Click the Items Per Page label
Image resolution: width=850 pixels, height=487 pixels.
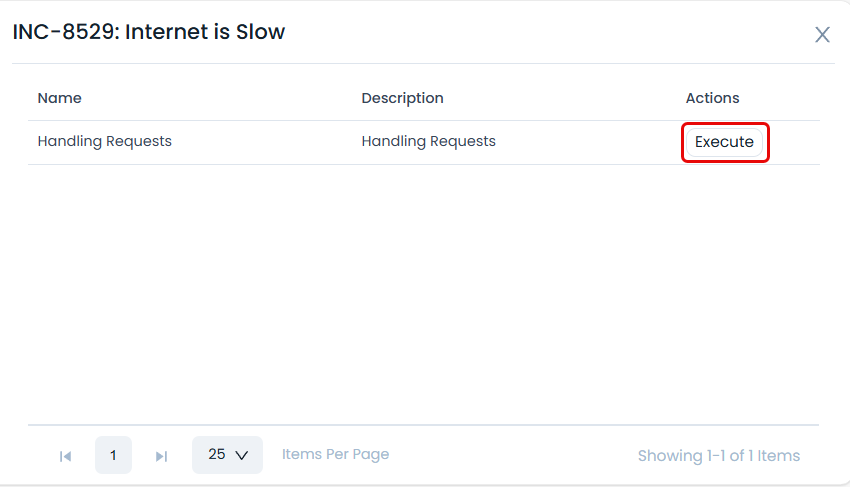click(335, 455)
